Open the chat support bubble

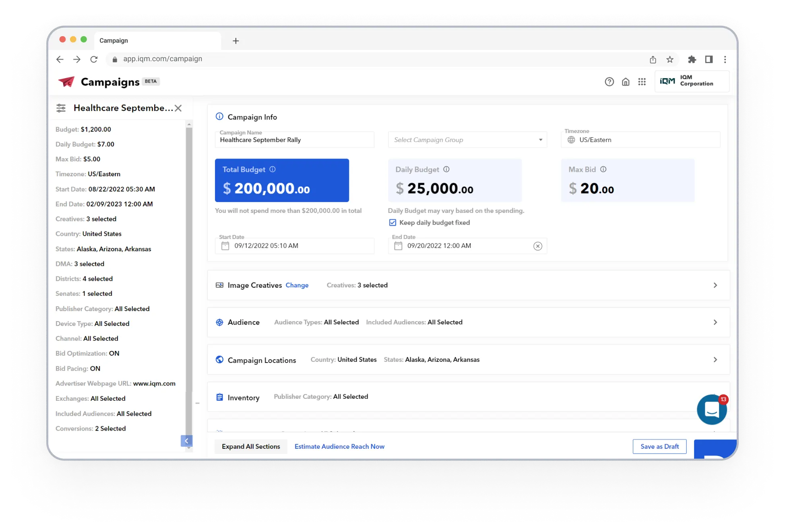711,410
